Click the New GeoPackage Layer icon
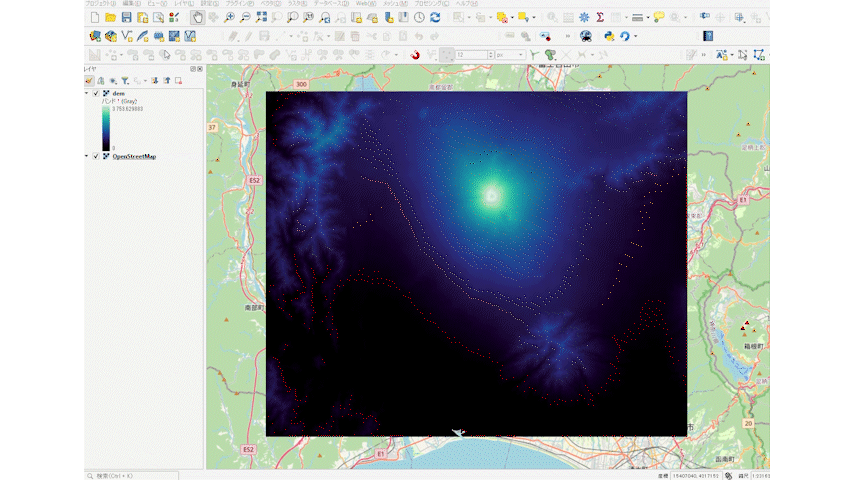 click(x=111, y=36)
